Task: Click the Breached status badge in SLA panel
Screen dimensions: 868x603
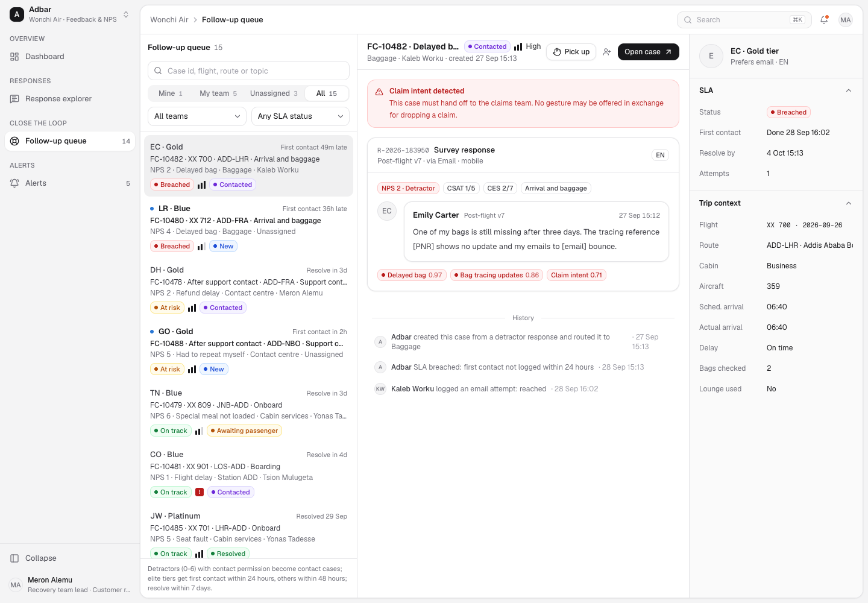Action: coord(788,112)
